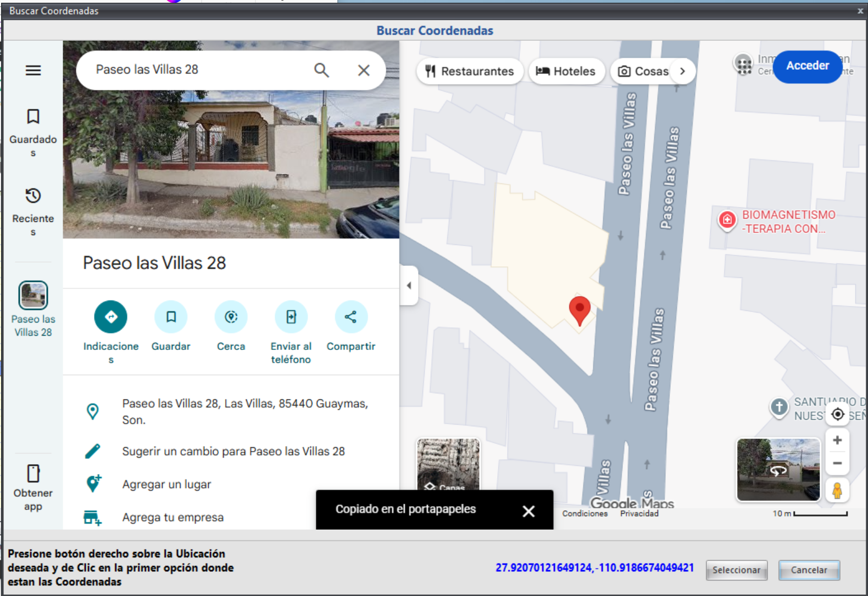This screenshot has width=868, height=596.
Task: Click the address location pin icon
Action: point(93,411)
